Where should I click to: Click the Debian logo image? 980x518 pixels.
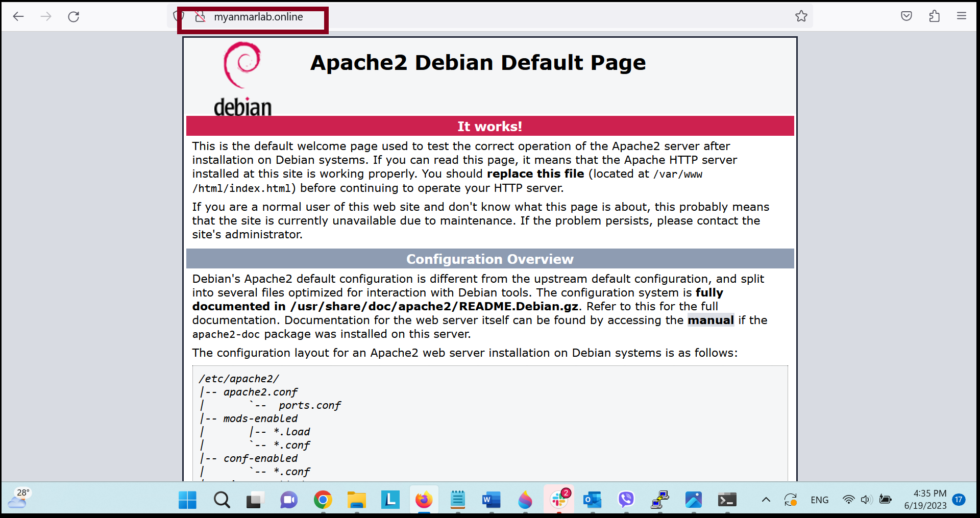[x=242, y=79]
